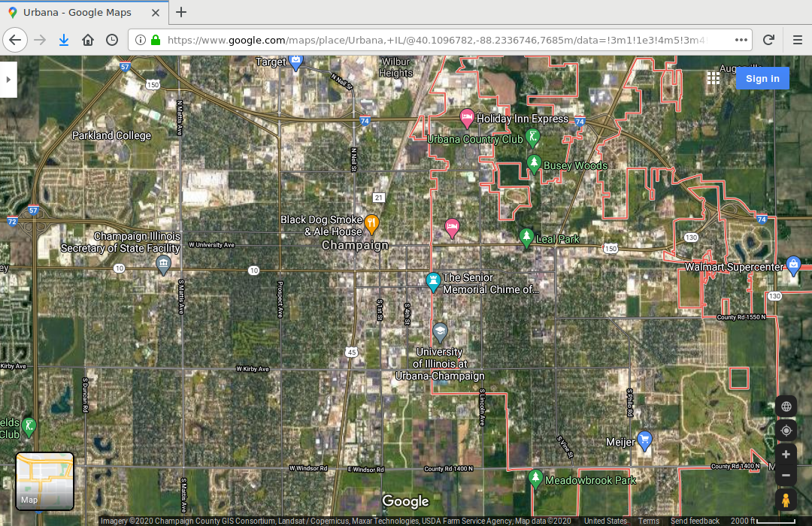This screenshot has width=812, height=526.
Task: Open the Send feedback link
Action: point(695,521)
